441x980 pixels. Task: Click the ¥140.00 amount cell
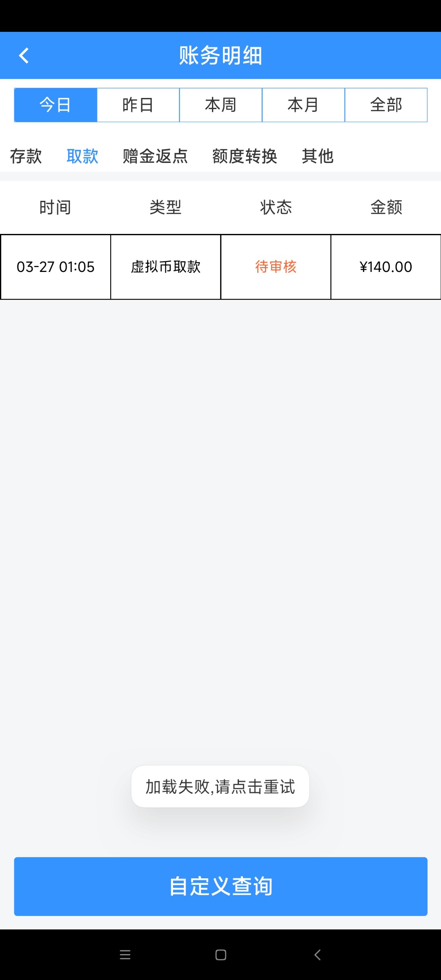[386, 267]
